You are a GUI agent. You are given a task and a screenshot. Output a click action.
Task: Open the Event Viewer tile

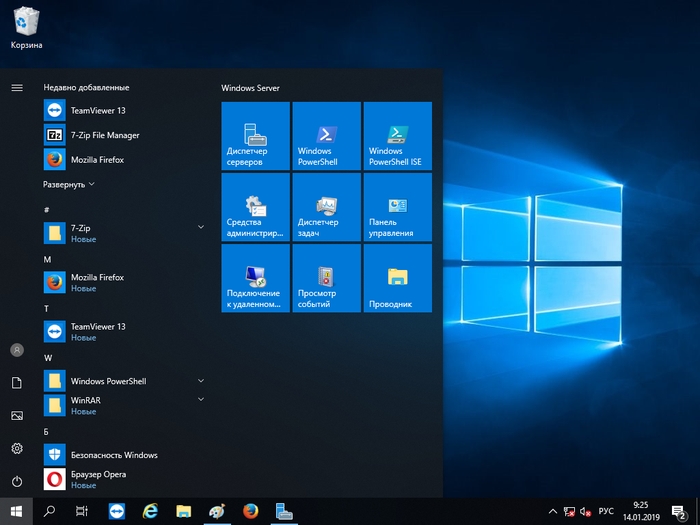(326, 277)
